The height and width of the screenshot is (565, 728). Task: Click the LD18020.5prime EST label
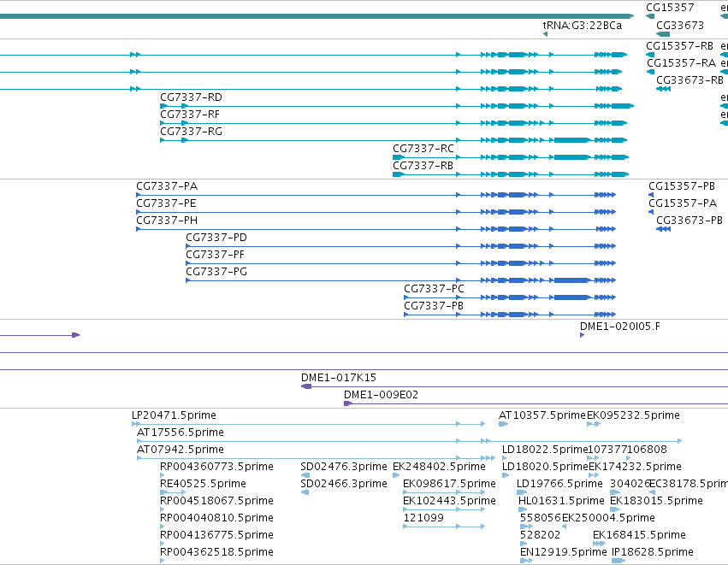click(545, 467)
